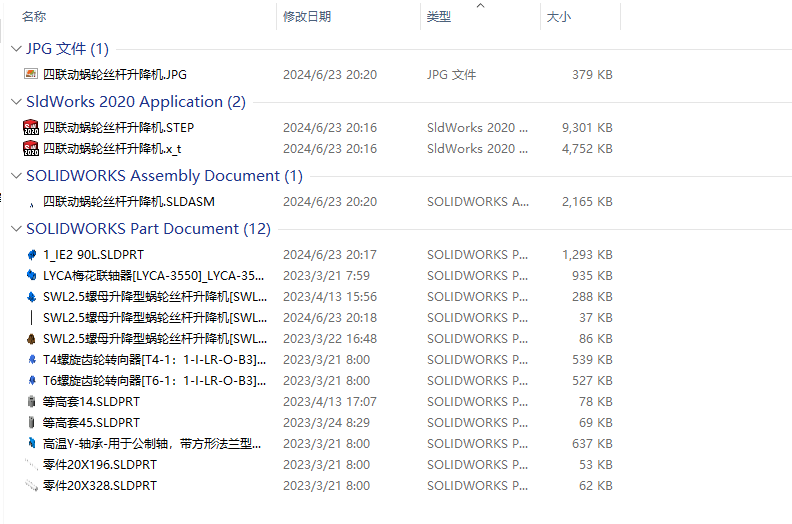This screenshot has width=792, height=524.
Task: Click the 637 KB size cell
Action: (592, 444)
